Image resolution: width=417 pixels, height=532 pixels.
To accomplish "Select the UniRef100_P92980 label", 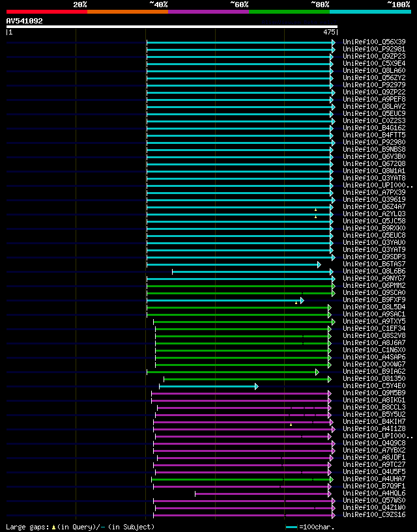I will coord(374,142).
